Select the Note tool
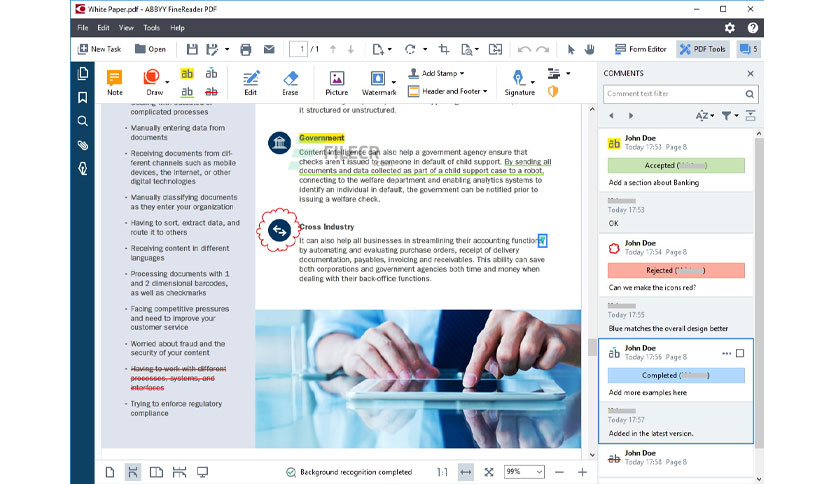Viewport: 836px width, 484px height. point(115,83)
